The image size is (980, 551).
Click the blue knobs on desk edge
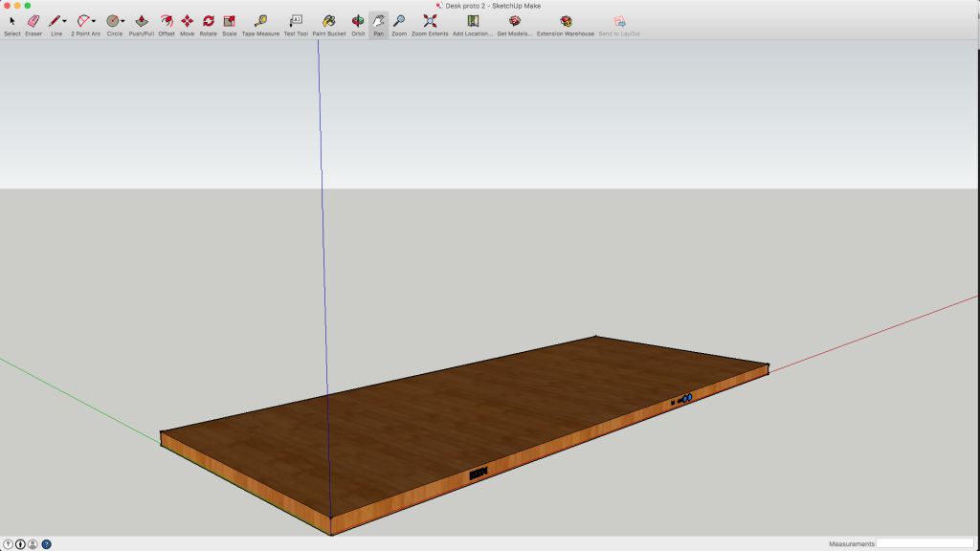(x=687, y=398)
